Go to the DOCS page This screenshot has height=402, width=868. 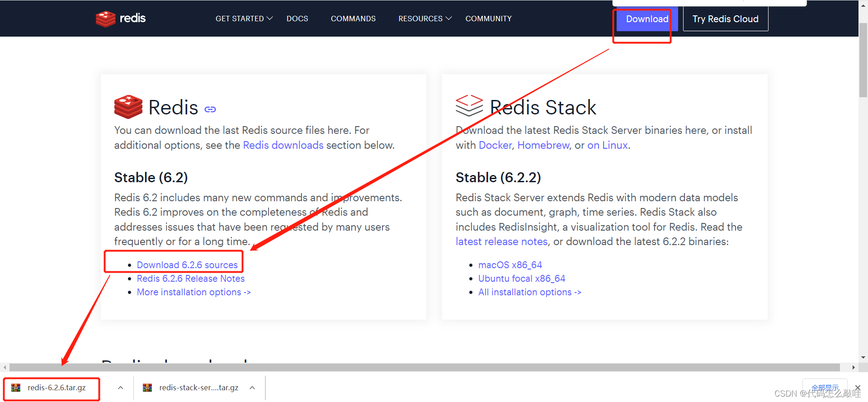pyautogui.click(x=297, y=19)
